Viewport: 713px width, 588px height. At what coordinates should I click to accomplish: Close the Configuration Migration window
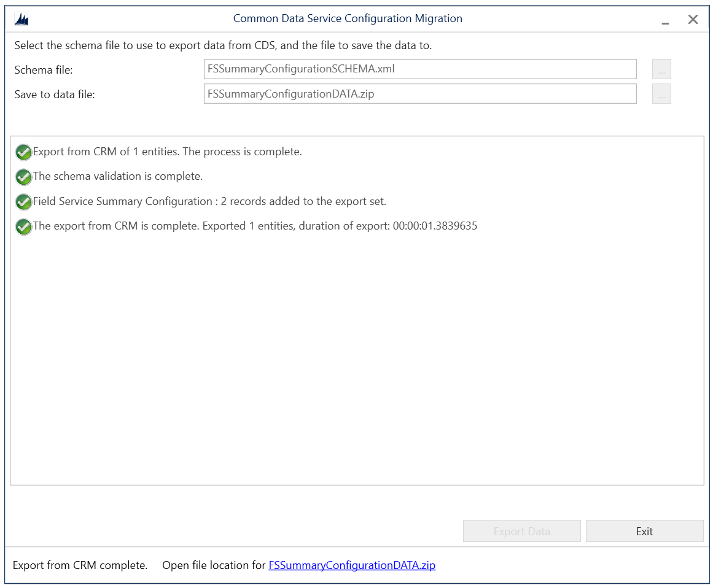693,20
